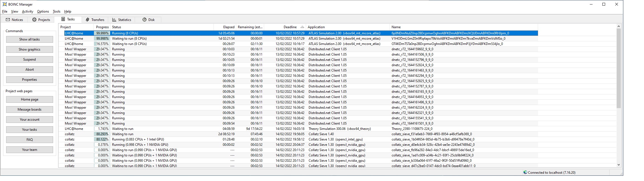Click the task list scroll up arrow
The image size is (644, 181).
tap(619, 26)
